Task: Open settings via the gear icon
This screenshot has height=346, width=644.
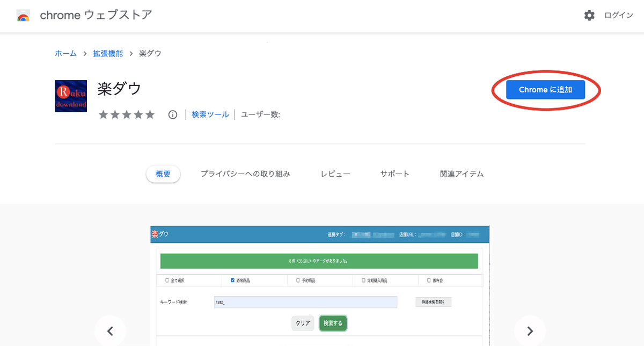Action: (x=589, y=16)
